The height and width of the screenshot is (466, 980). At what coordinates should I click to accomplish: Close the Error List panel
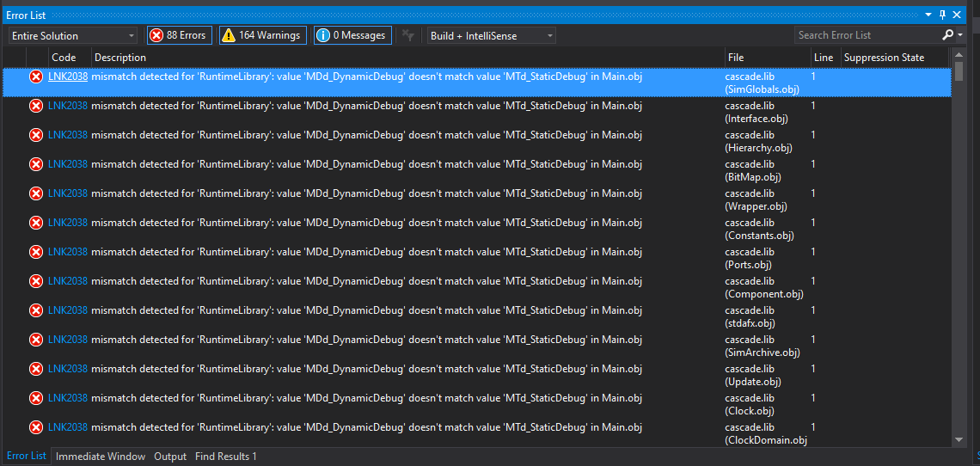[x=957, y=15]
